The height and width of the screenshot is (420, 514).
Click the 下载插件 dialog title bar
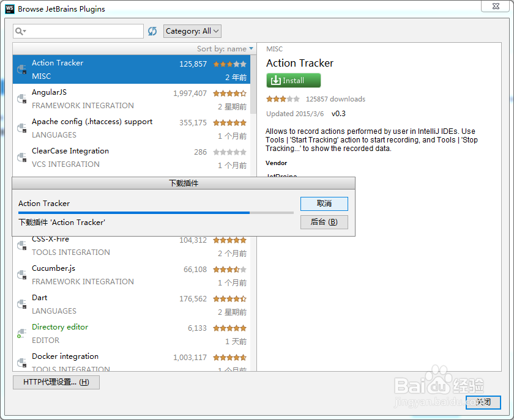[x=184, y=183]
